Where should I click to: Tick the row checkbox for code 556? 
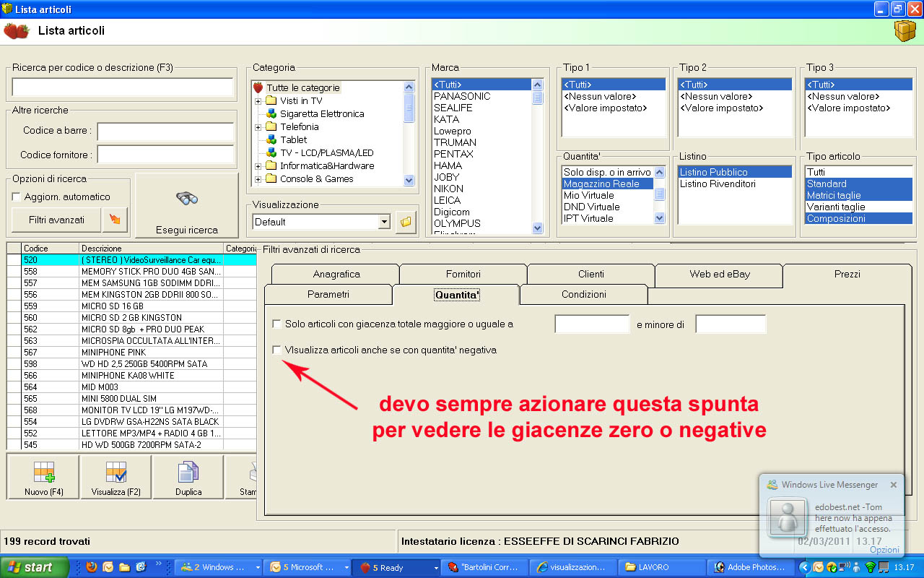pos(14,295)
